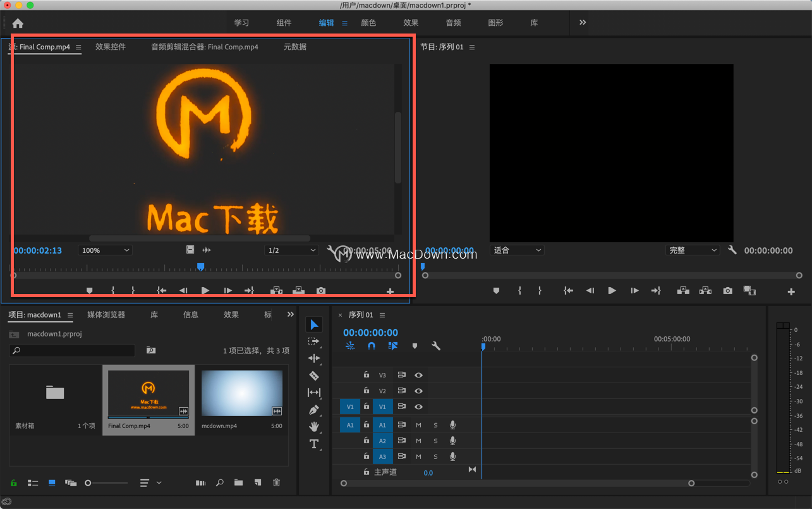
Task: Play in Program monitor
Action: [x=612, y=290]
